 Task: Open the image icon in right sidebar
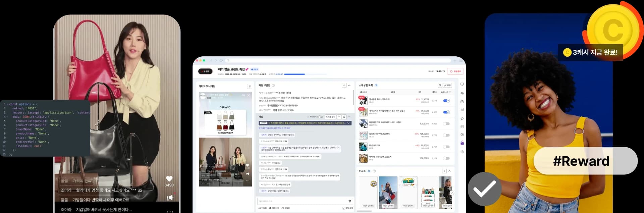[x=462, y=126]
